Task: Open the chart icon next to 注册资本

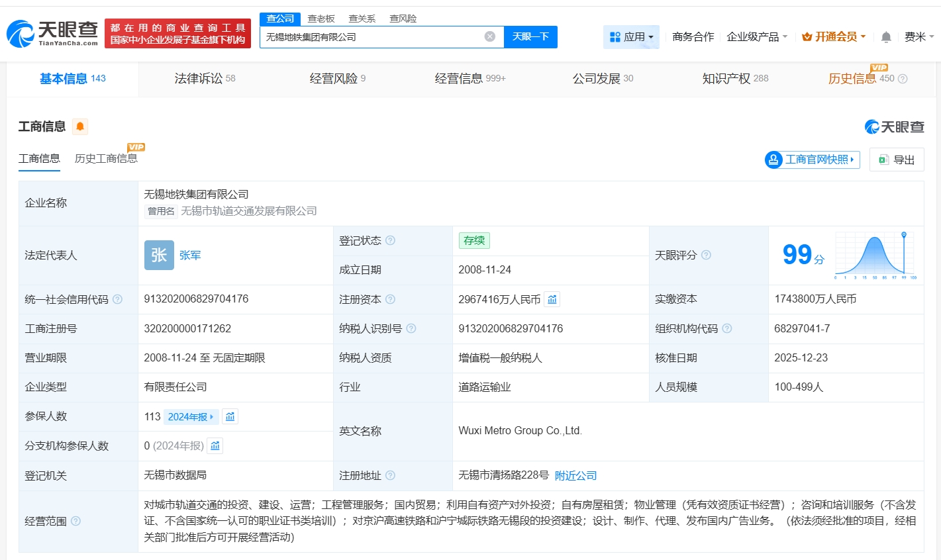Action: (552, 300)
